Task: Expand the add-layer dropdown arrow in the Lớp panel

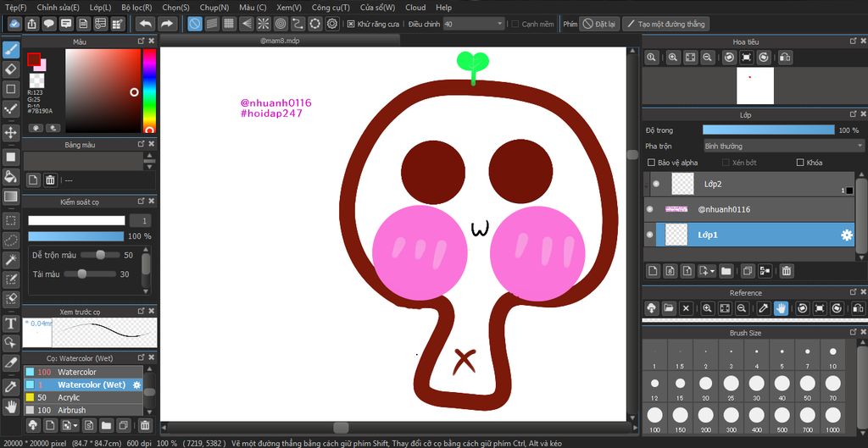Action: 714,271
